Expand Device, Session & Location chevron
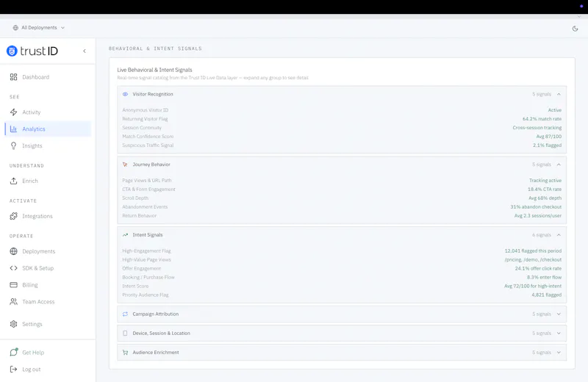The image size is (588, 382). tap(559, 334)
